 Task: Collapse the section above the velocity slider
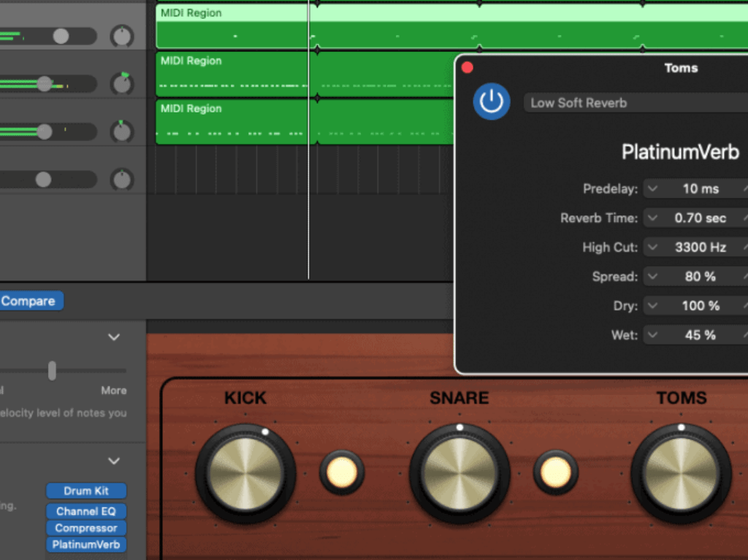coord(114,337)
